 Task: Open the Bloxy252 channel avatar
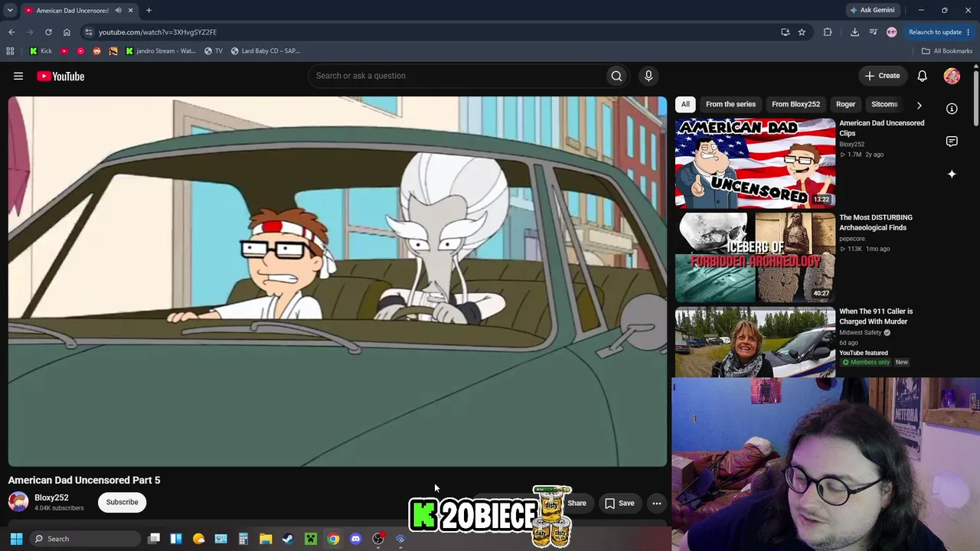[x=18, y=502]
